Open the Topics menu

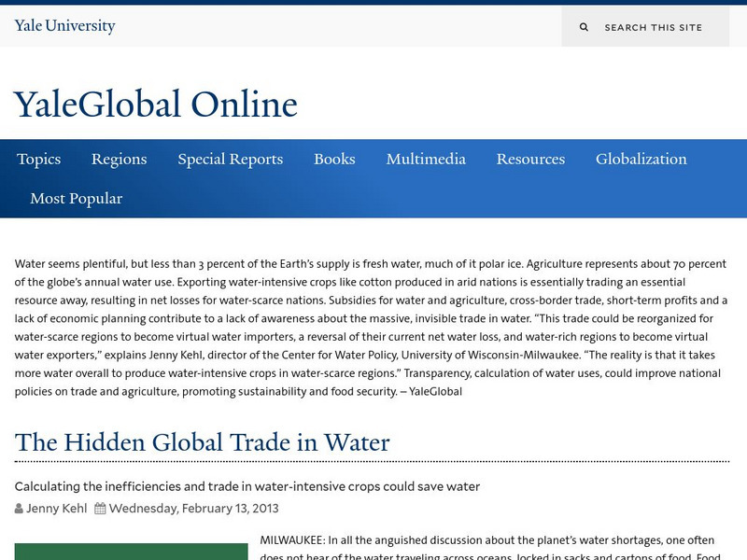point(38,159)
